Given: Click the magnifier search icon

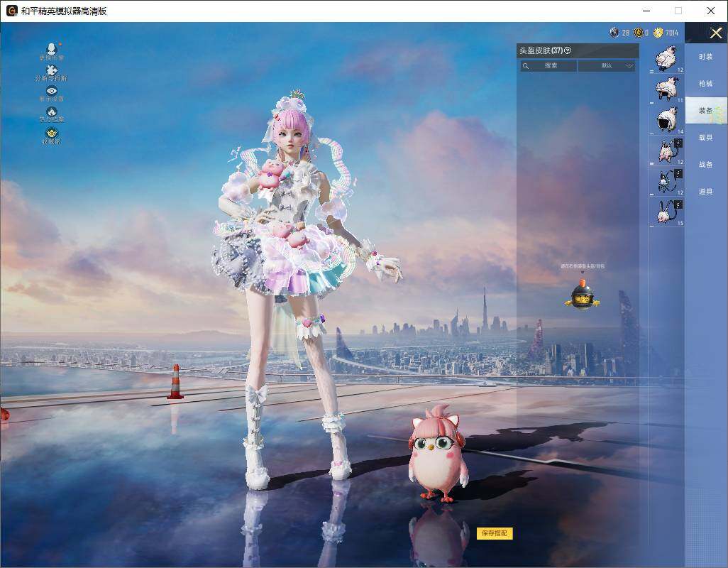Looking at the screenshot, I should pyautogui.click(x=526, y=66).
